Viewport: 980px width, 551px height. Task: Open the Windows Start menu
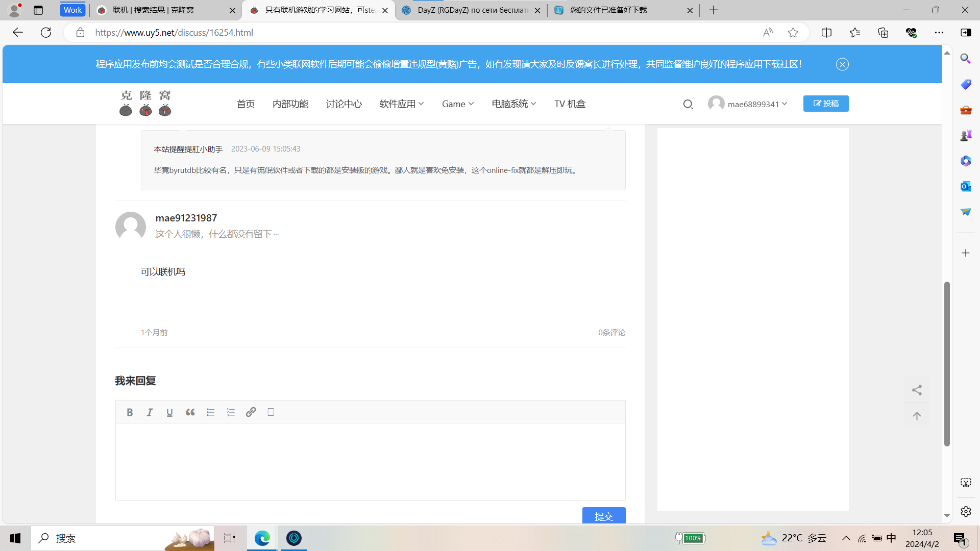(x=15, y=538)
